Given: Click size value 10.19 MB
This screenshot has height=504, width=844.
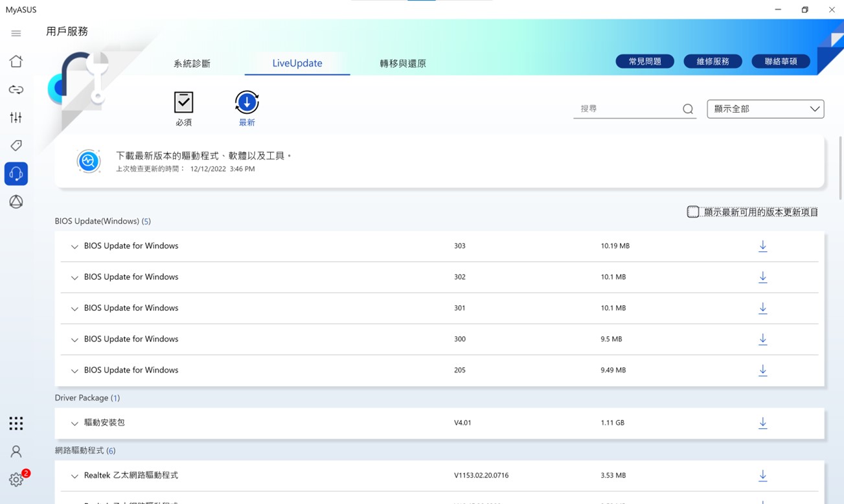Looking at the screenshot, I should (615, 246).
